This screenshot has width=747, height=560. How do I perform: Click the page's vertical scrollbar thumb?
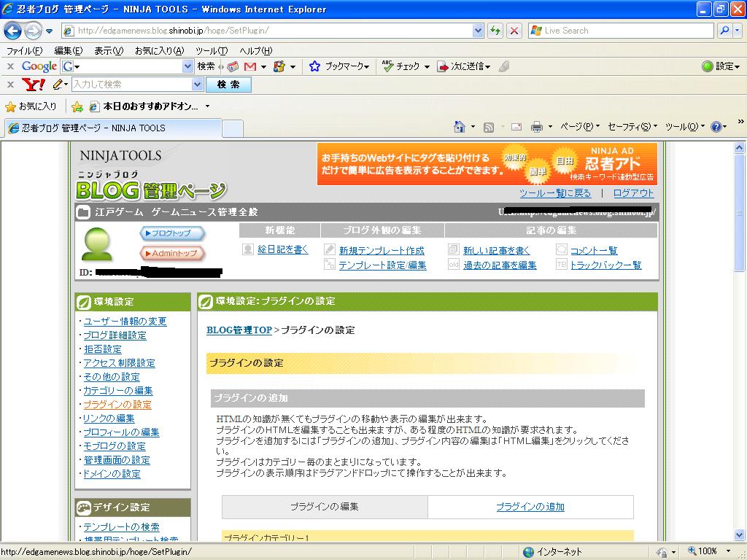pos(739,212)
